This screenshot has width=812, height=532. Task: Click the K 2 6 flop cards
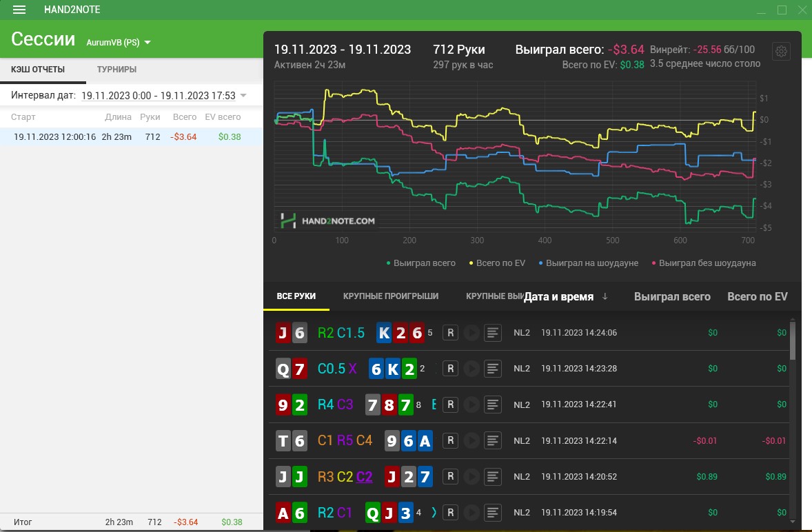coord(400,333)
